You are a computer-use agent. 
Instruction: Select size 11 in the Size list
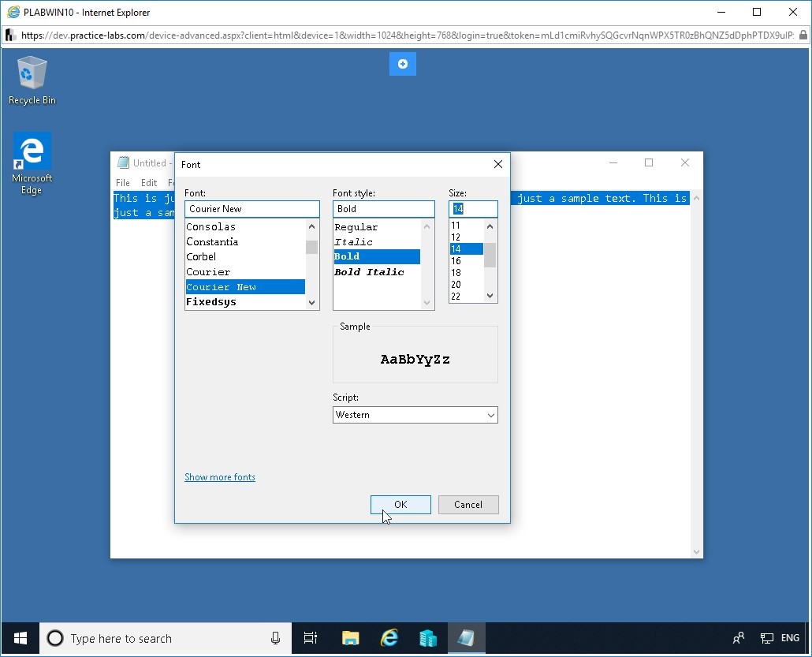click(x=467, y=226)
